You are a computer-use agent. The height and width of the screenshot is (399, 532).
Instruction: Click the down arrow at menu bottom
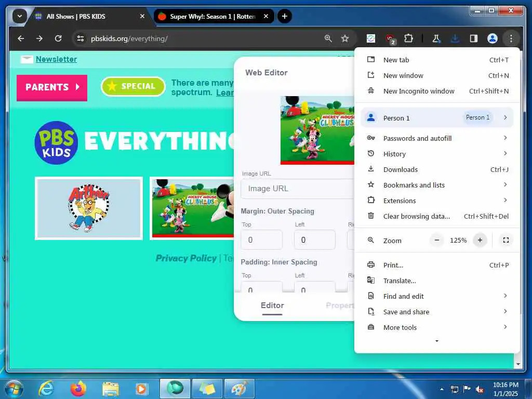[437, 341]
